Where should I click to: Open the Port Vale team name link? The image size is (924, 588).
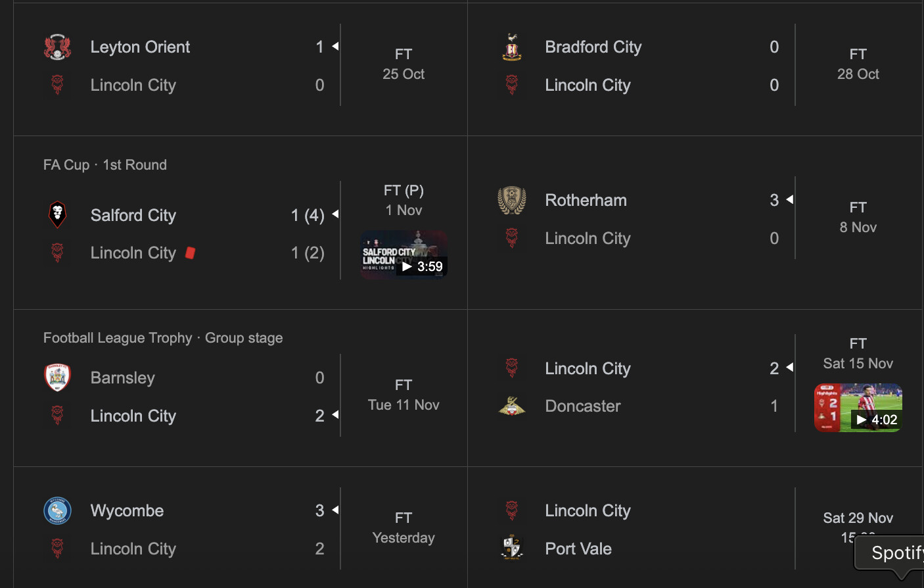(578, 549)
